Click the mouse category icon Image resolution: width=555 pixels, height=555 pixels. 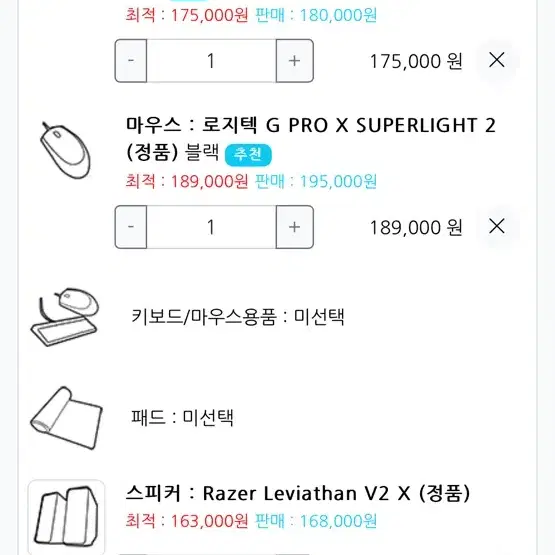click(x=65, y=150)
